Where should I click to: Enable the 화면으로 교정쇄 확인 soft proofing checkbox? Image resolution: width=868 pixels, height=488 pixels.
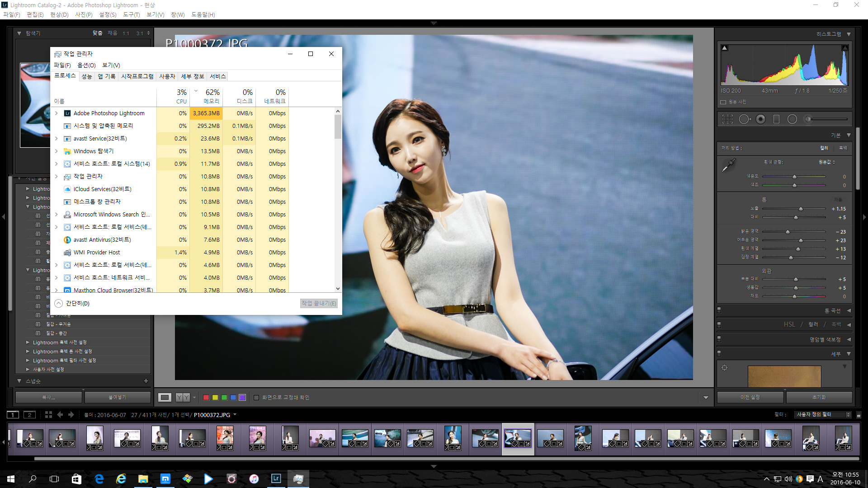[256, 398]
